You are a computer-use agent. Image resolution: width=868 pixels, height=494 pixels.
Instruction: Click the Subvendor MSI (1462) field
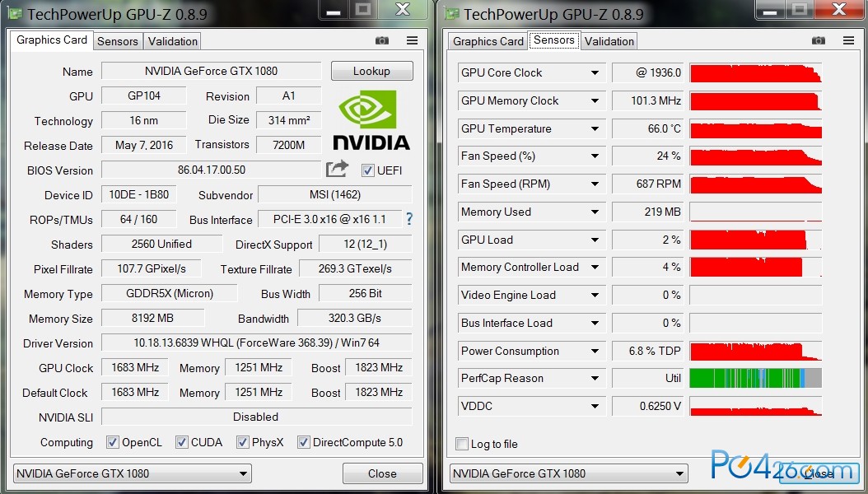(x=335, y=195)
